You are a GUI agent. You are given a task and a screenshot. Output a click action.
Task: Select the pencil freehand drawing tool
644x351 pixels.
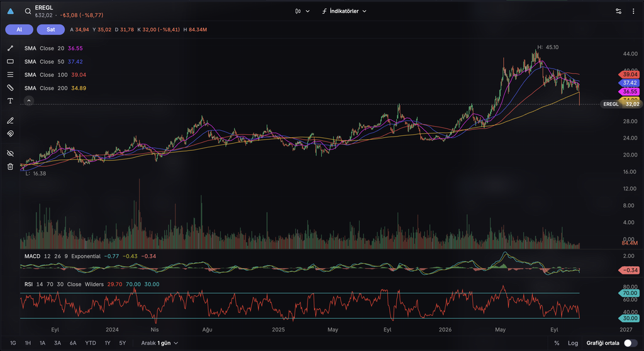pyautogui.click(x=10, y=121)
